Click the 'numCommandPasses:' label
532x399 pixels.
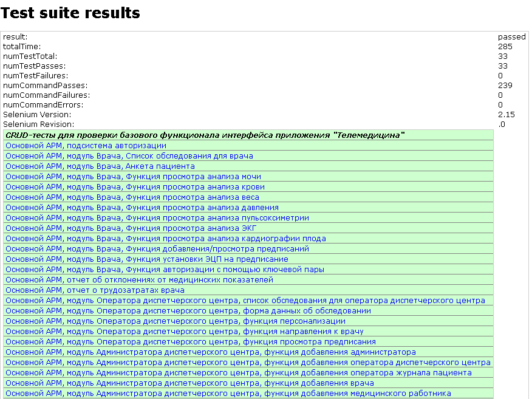(x=45, y=85)
